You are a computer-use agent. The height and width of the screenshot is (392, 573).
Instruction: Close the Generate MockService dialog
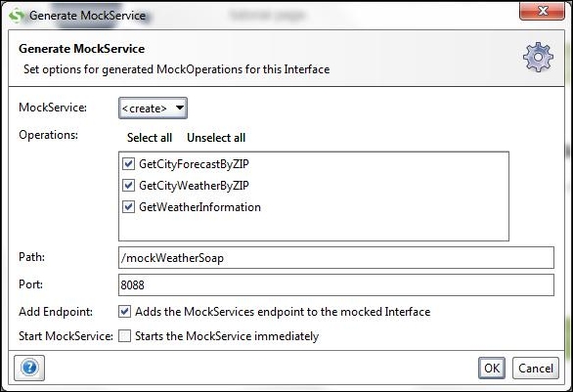(542, 12)
